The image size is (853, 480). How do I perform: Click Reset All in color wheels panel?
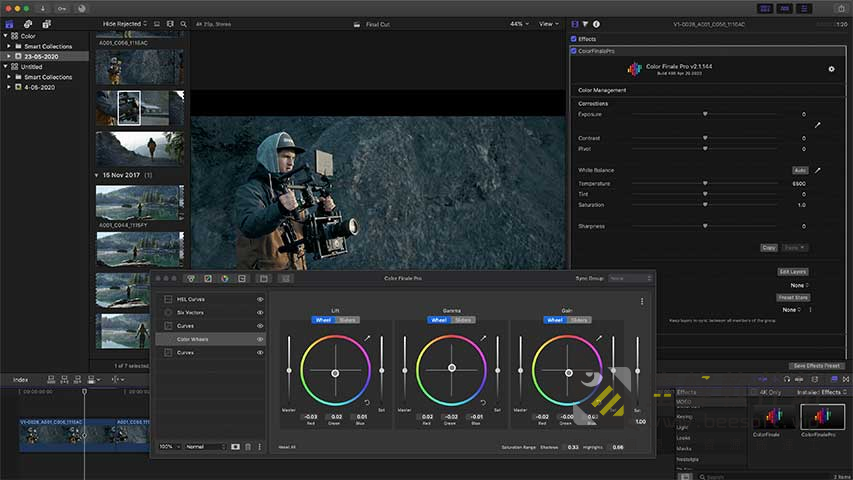coord(287,447)
